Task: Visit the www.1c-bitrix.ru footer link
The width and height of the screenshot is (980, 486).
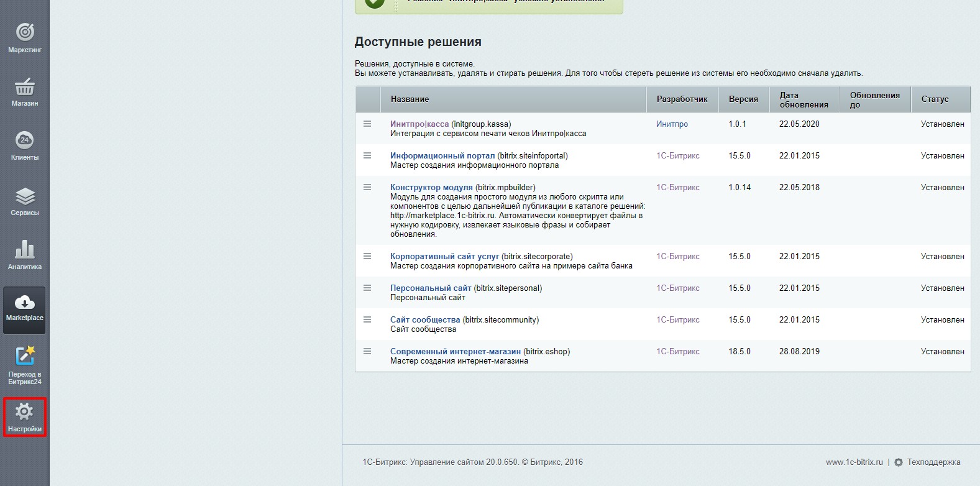Action: (854, 462)
